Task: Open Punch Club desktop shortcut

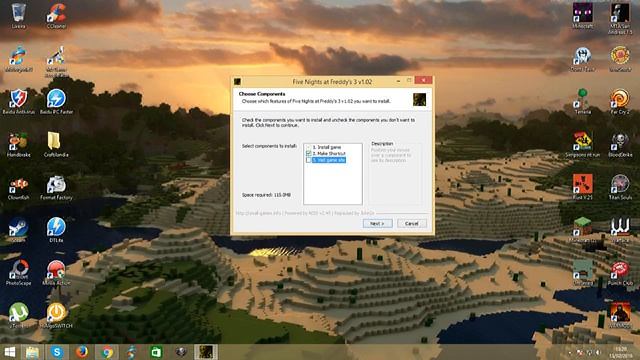Action: (x=620, y=273)
